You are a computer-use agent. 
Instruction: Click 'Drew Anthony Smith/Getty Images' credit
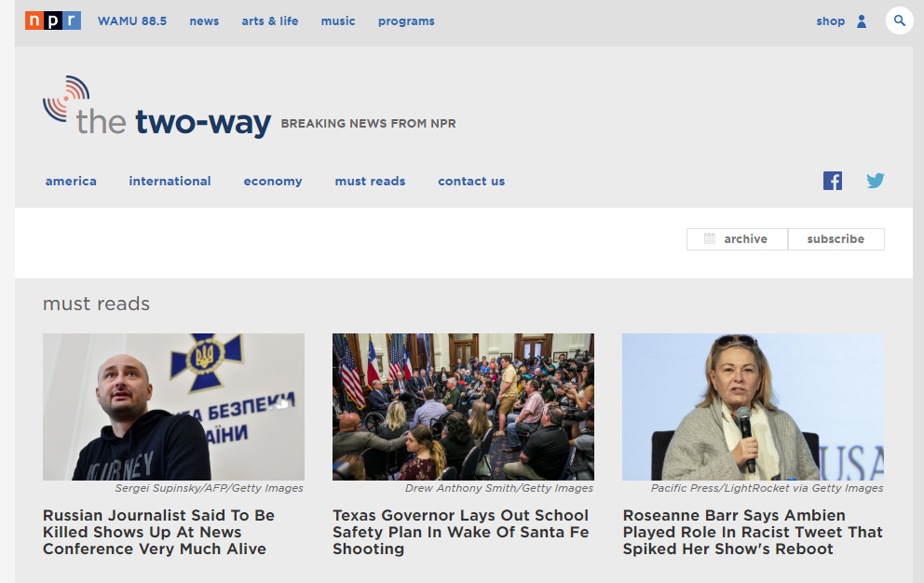499,488
